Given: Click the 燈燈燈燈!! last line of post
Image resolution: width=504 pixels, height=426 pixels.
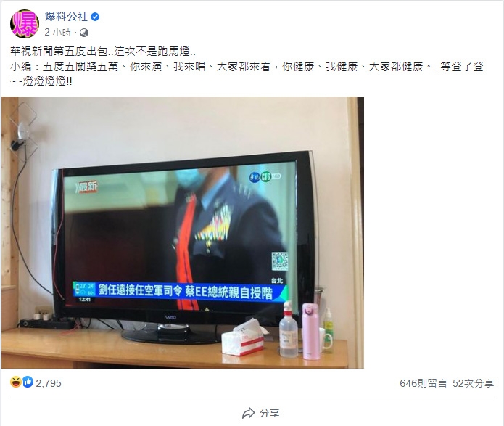Looking at the screenshot, I should click(41, 81).
